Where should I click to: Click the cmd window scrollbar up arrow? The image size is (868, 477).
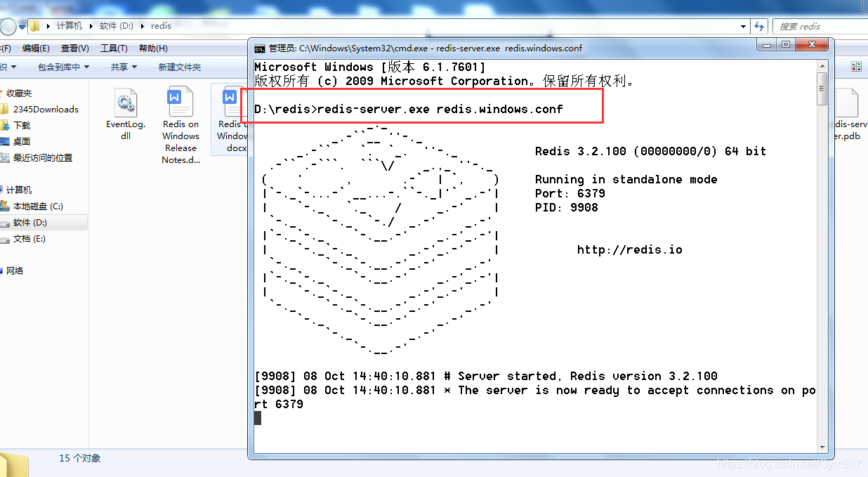click(x=822, y=66)
